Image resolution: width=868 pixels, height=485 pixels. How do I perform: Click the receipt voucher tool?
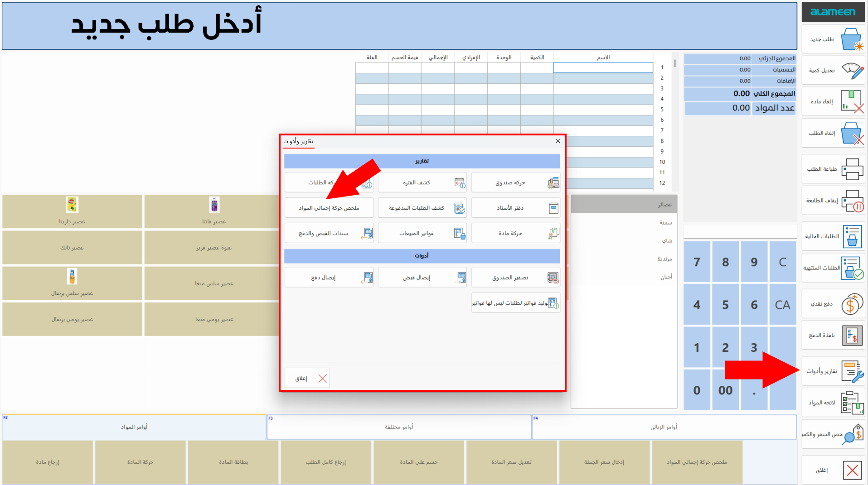pos(422,277)
